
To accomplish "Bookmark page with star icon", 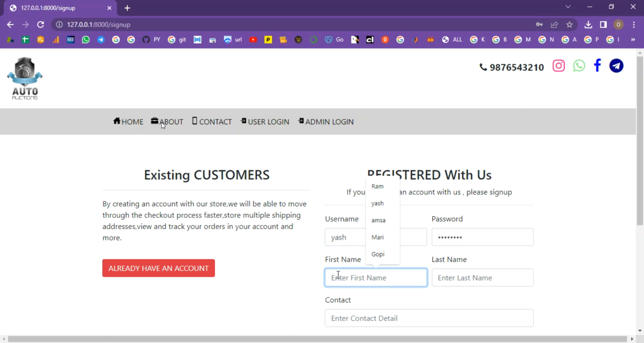I will (569, 24).
